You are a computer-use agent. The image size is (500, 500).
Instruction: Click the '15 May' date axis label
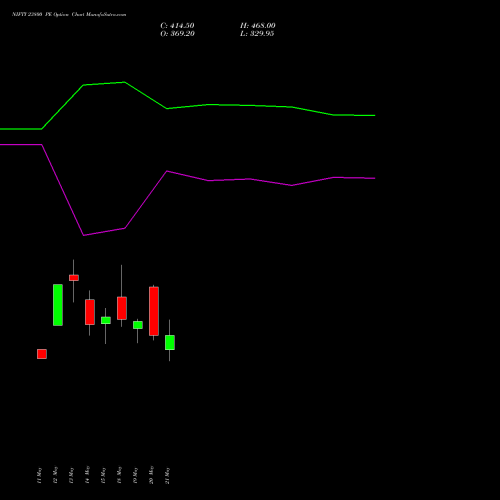point(103,475)
